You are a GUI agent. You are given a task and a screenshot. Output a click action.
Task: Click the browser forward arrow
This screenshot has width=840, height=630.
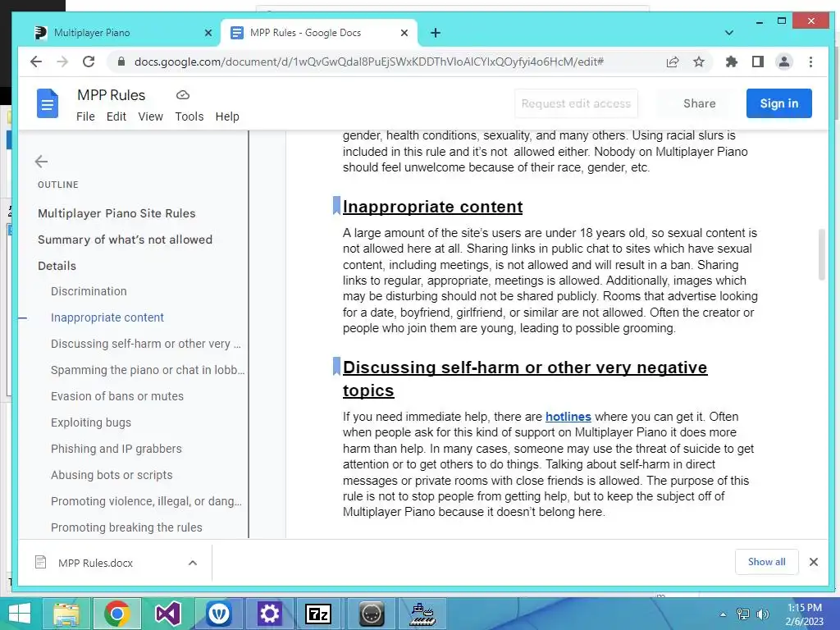tap(62, 62)
